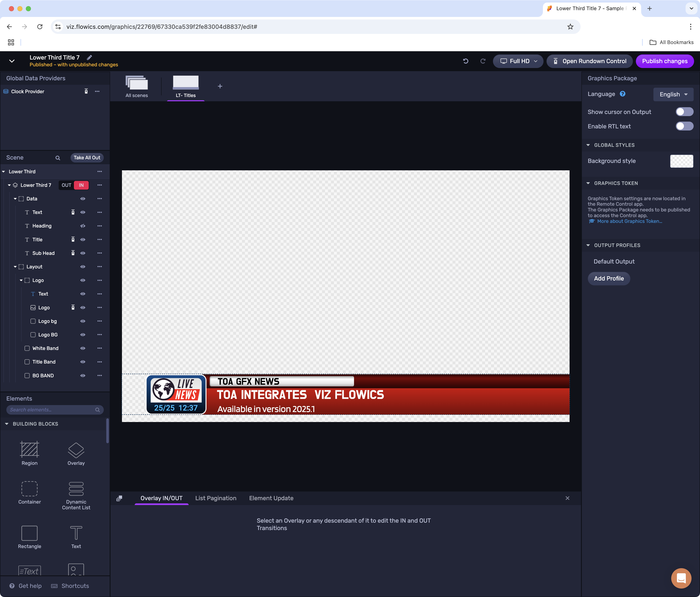Add a new scene with plus icon
Screen dimensions: 700x597
[220, 86]
